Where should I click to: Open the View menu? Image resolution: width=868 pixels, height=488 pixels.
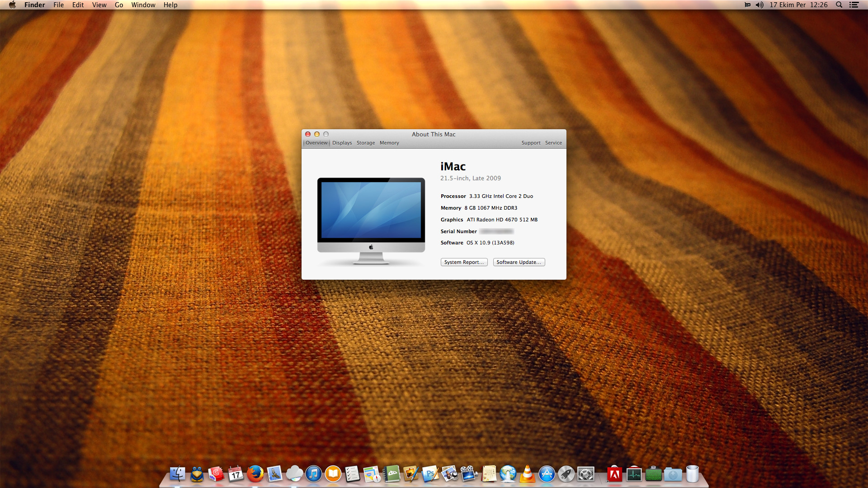click(99, 5)
